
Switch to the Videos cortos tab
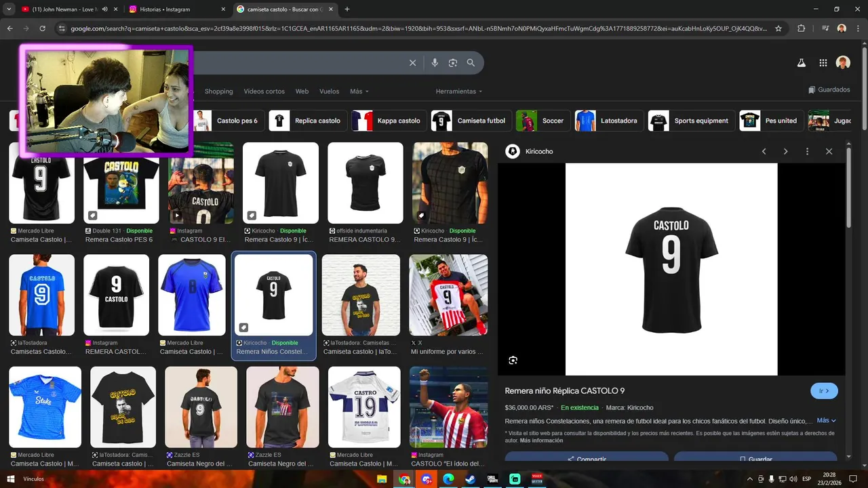(x=264, y=91)
